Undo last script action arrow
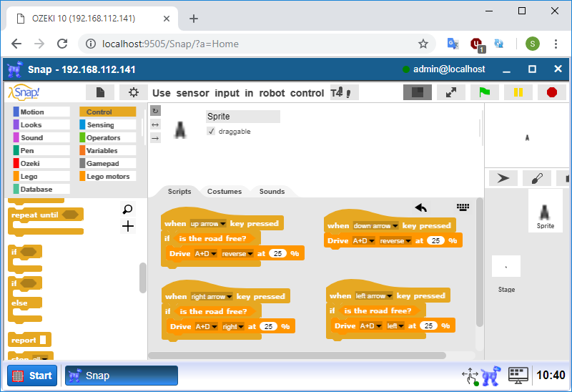Image resolution: width=572 pixels, height=392 pixels. 421,207
